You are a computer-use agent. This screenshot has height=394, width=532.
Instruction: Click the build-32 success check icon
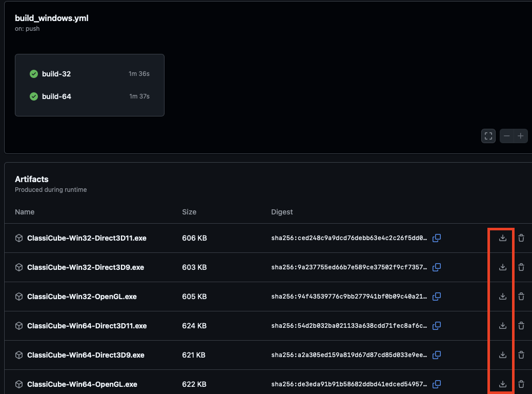[34, 74]
